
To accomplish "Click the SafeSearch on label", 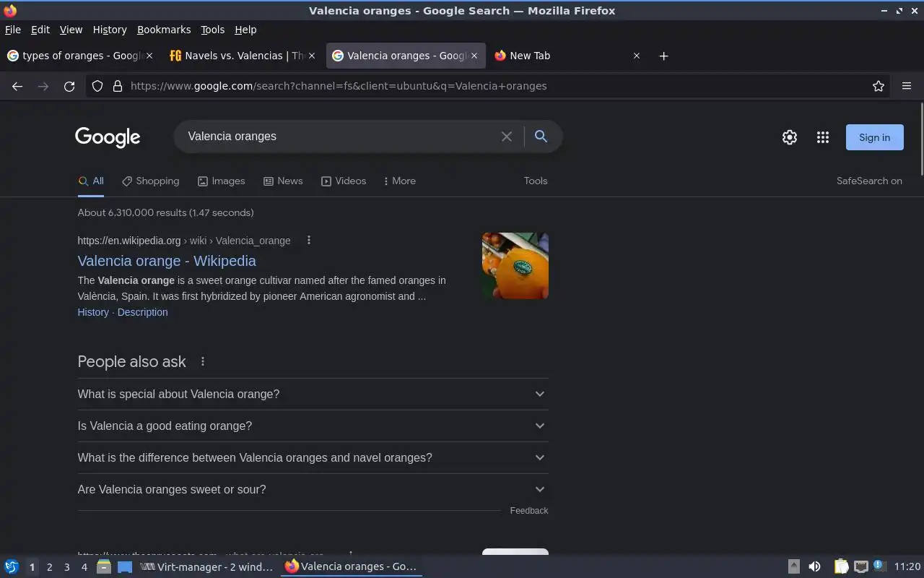I will pos(869,181).
